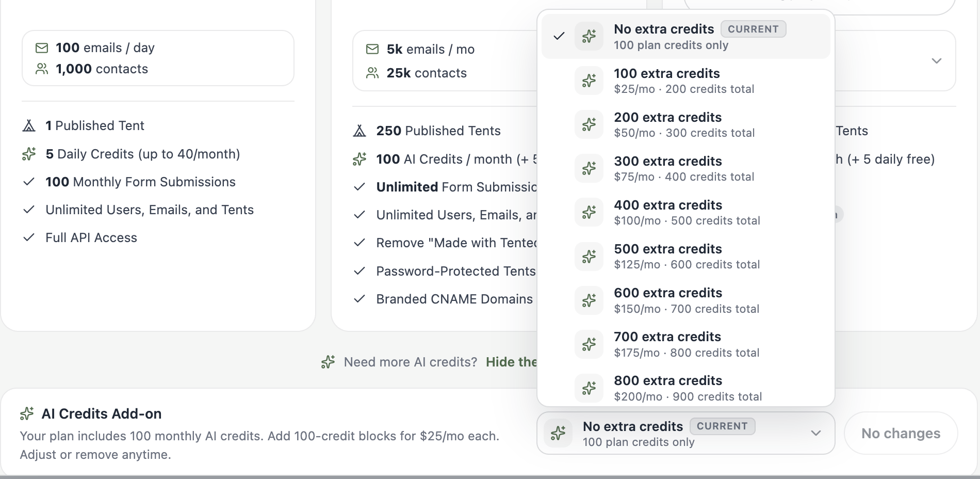Select the No extra credits option
The height and width of the screenshot is (479, 980).
tap(685, 36)
